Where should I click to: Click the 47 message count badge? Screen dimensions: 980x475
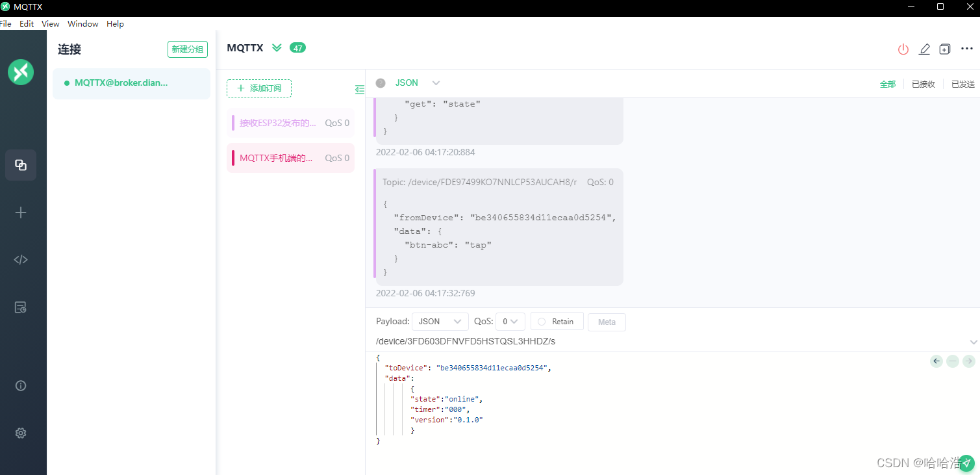point(297,48)
